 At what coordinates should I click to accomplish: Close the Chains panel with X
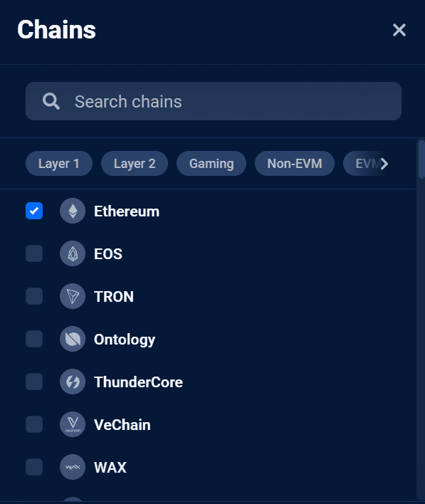(x=399, y=30)
